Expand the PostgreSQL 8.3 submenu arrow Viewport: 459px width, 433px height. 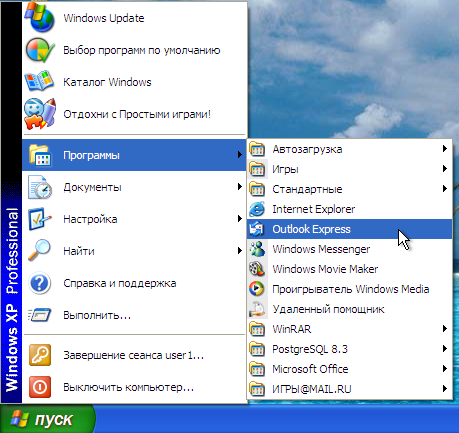[445, 349]
